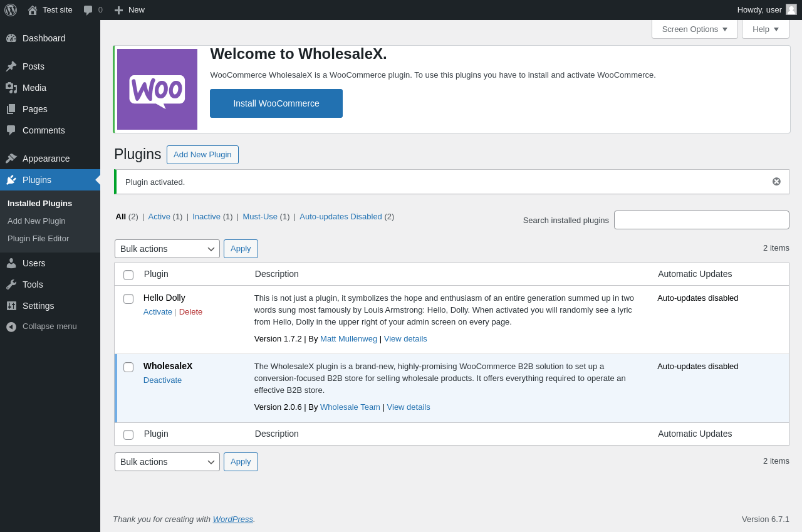Screen dimensions: 802x532
Task: Expand the Help tab
Action: 766,29
